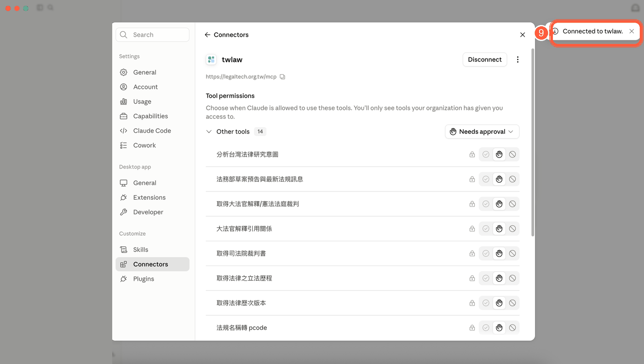Viewport: 644px width, 364px height.
Task: Set 取得法律之立法歷程 to needs approval
Action: [x=499, y=278]
